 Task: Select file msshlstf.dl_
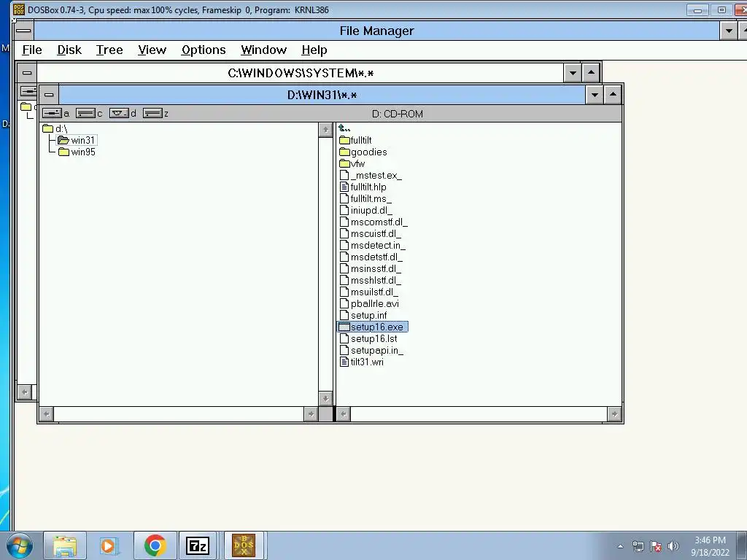(370, 280)
